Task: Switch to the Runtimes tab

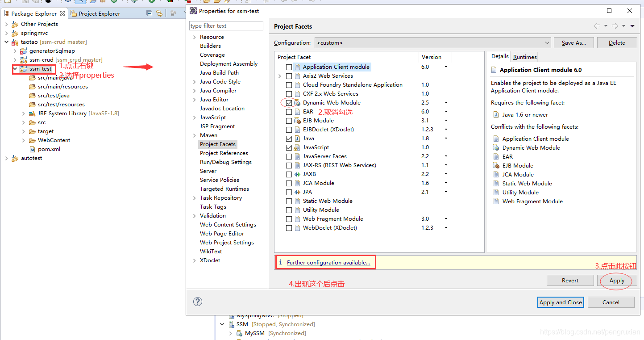Action: point(525,57)
